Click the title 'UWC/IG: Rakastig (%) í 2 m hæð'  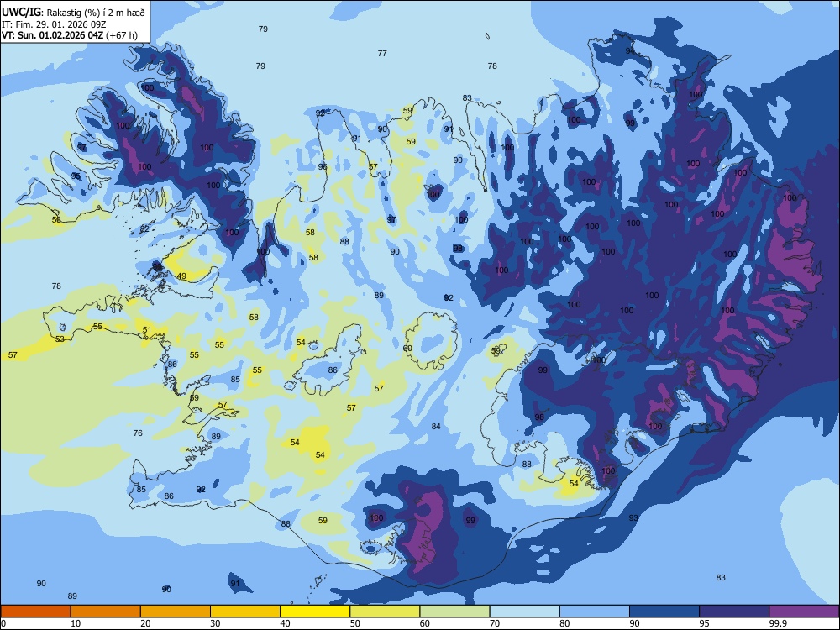pyautogui.click(x=73, y=13)
